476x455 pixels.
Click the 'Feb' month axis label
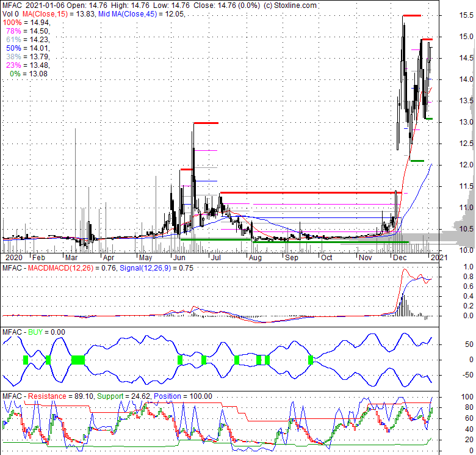39,258
